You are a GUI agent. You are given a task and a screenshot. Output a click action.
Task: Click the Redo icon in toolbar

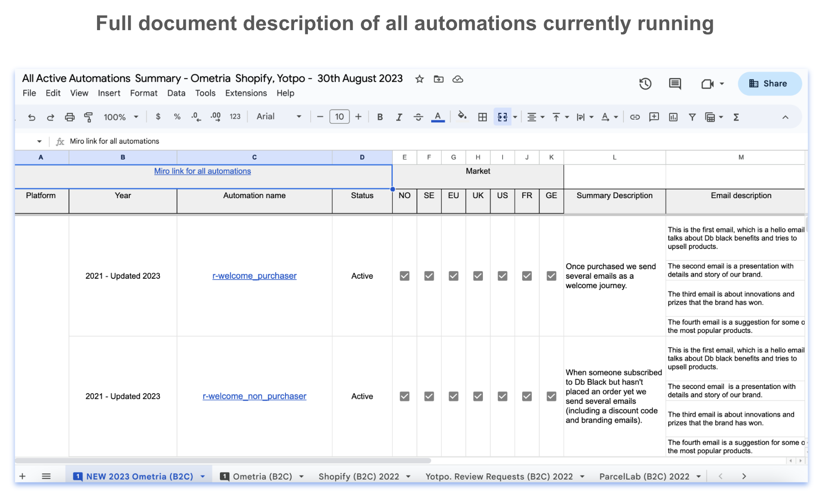[x=50, y=117]
